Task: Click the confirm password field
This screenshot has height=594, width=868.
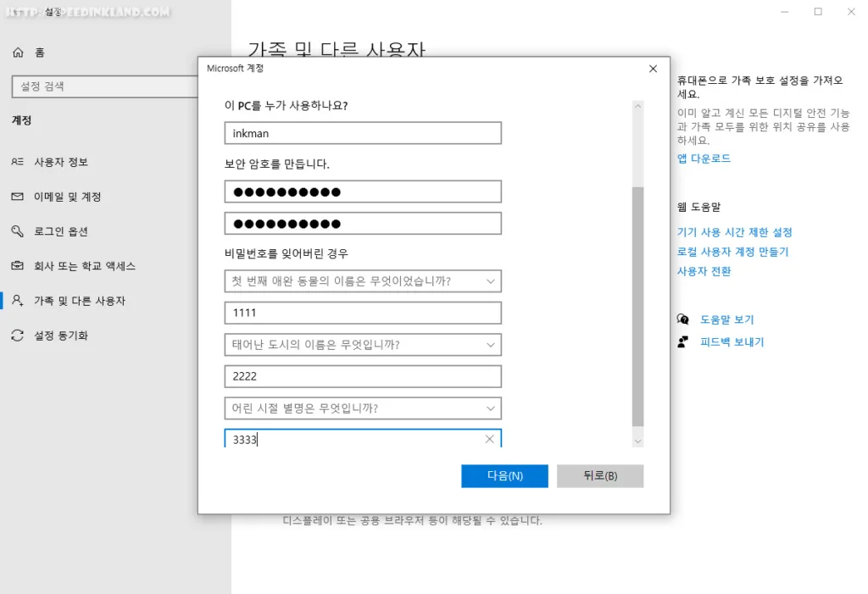Action: pos(363,224)
